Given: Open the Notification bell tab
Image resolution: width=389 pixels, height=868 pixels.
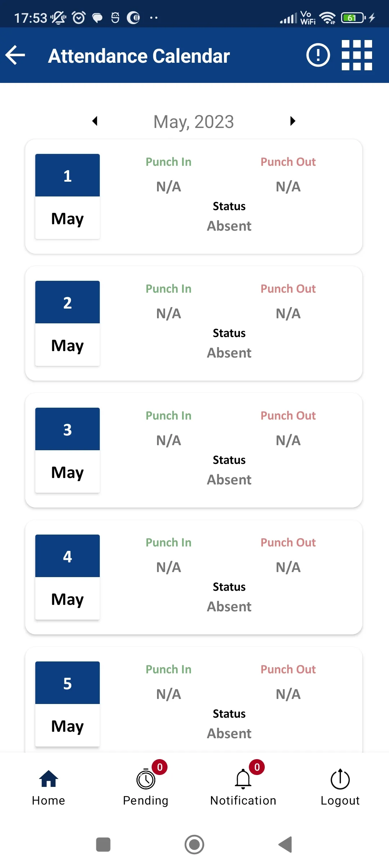Looking at the screenshot, I should tap(243, 788).
